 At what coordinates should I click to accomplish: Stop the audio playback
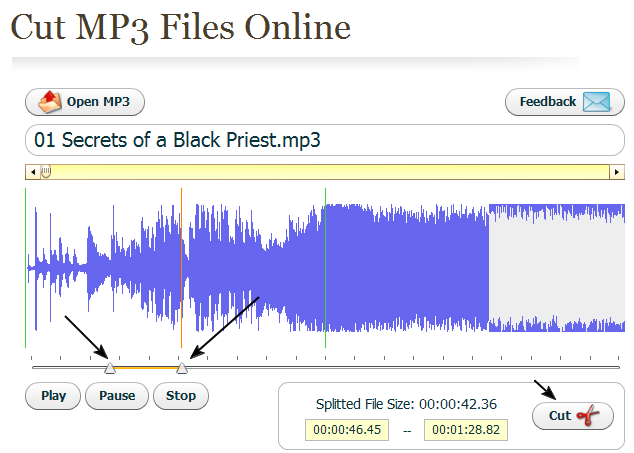point(181,396)
